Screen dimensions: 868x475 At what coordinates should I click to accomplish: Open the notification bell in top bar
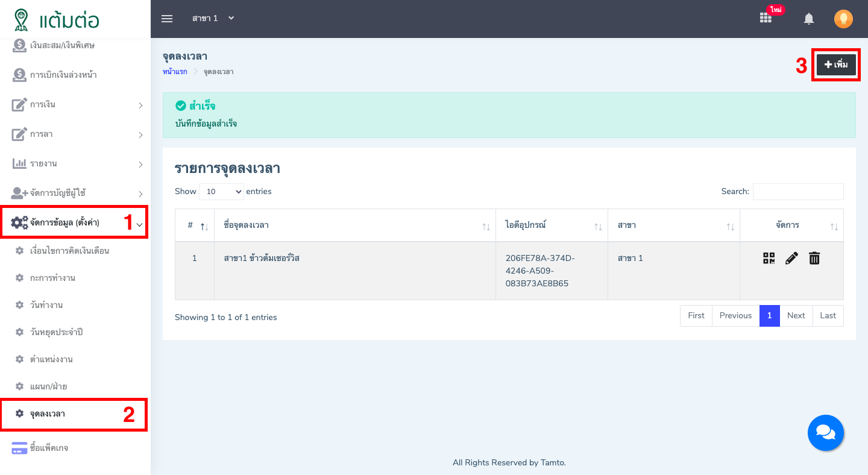click(809, 19)
